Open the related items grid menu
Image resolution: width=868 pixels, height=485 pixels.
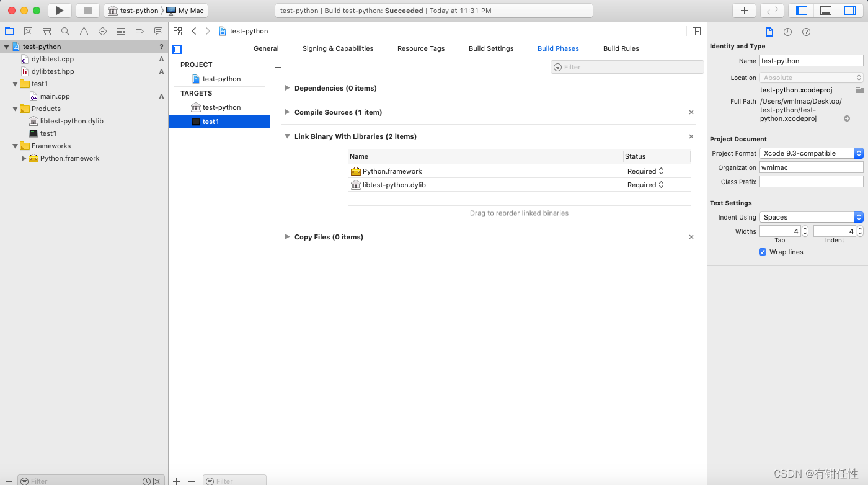[x=178, y=31]
